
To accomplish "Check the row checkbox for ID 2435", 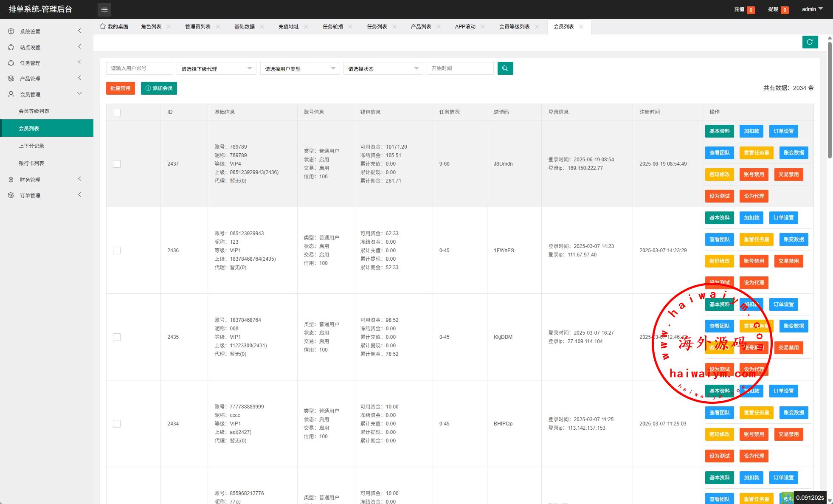I will click(117, 337).
